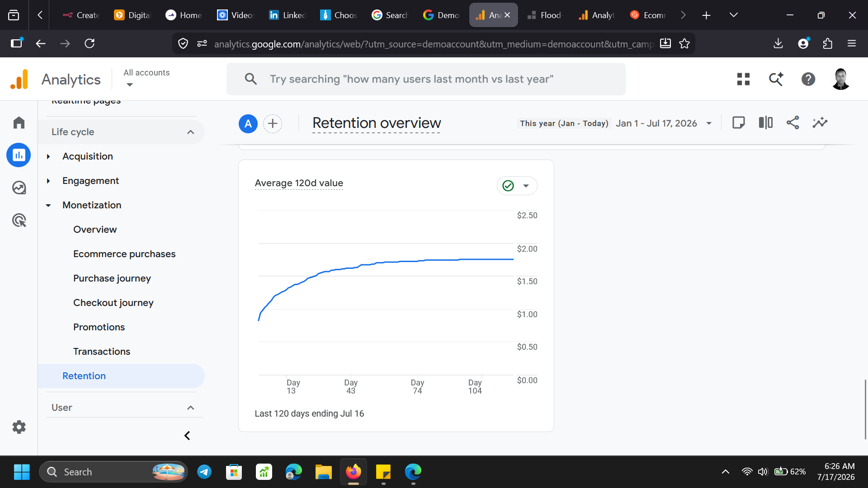Open Promotions report
The height and width of the screenshot is (488, 868).
pos(99,327)
